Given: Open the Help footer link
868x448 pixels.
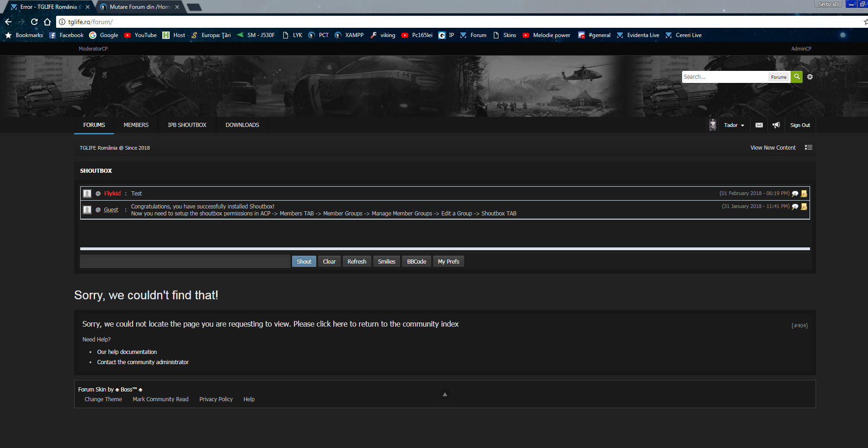Looking at the screenshot, I should click(x=249, y=399).
